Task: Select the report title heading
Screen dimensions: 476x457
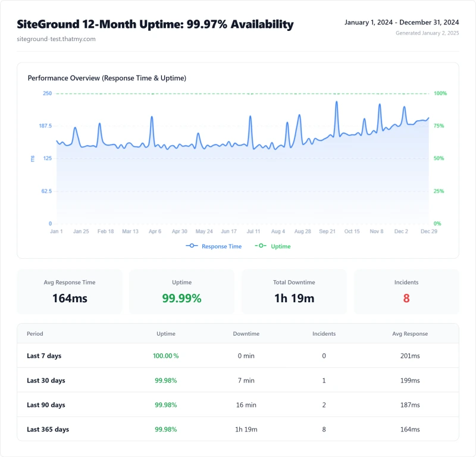Action: point(155,24)
